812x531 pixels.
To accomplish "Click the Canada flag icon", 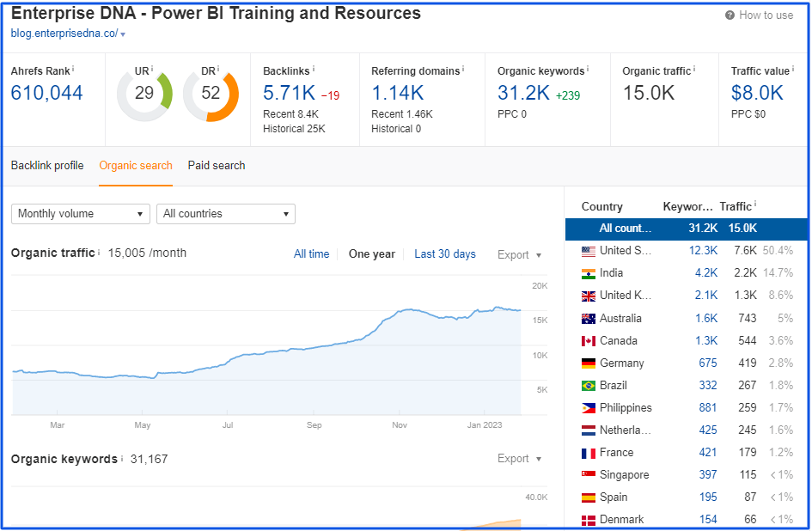I will pos(589,341).
